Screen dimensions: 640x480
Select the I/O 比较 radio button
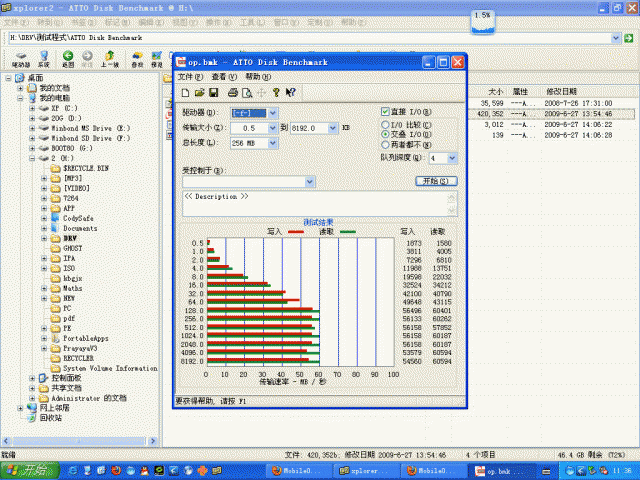pyautogui.click(x=386, y=124)
